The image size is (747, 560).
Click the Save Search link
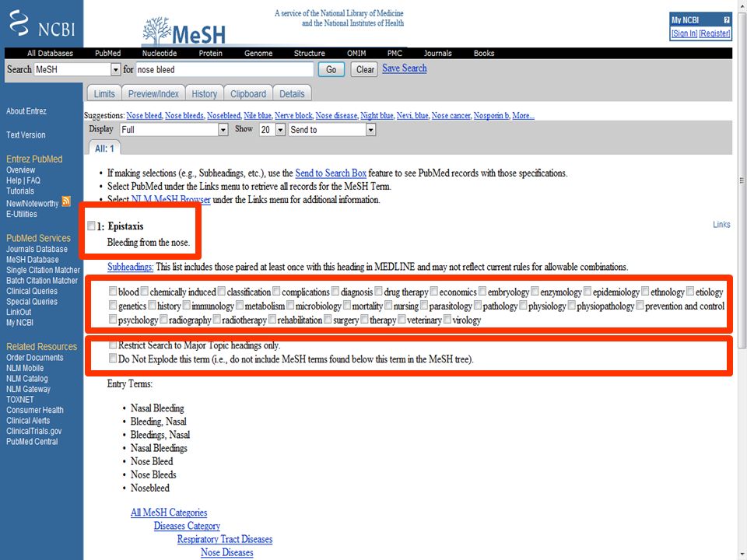[405, 68]
